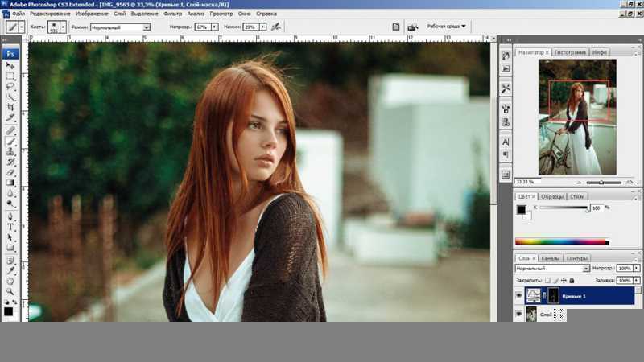
Task: Switch to the Гистограмма tab
Action: [x=570, y=52]
